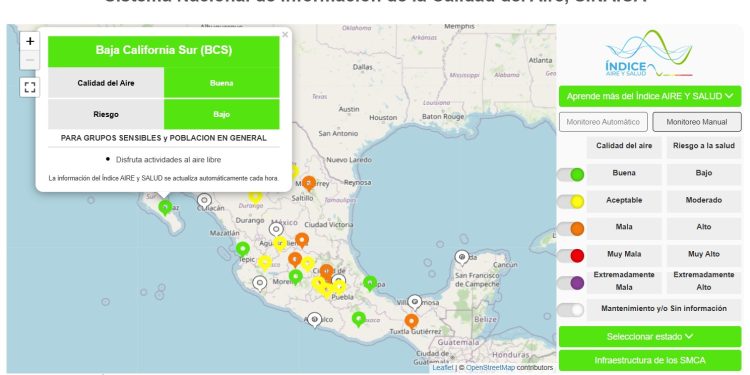Toggle the purple Extremadamente Mala switch
Viewport: 750px width, 375px height.
[571, 283]
